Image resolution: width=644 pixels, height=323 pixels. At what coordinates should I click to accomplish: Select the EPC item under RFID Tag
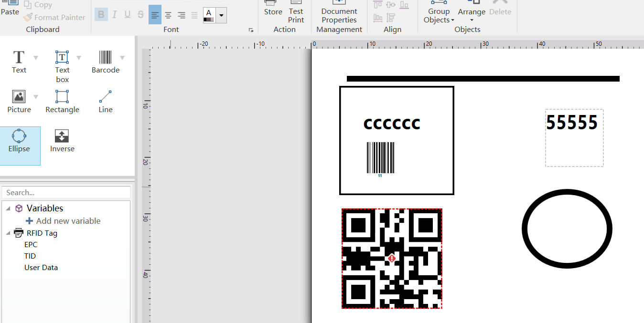click(31, 244)
